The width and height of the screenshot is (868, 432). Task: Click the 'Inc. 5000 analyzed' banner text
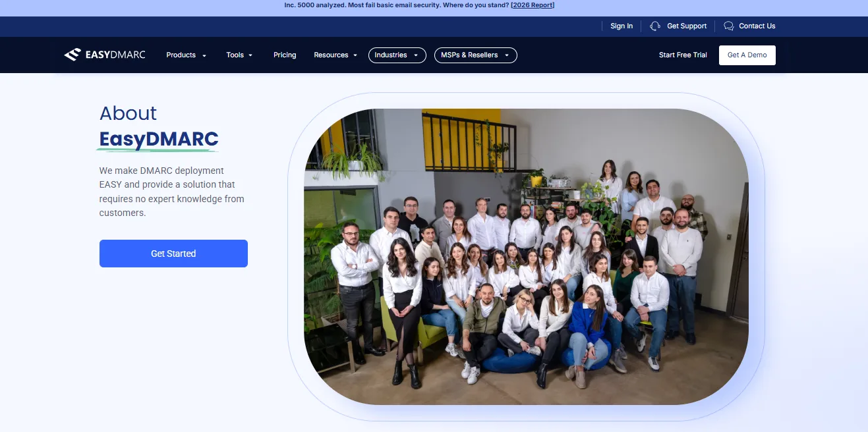[x=396, y=5]
